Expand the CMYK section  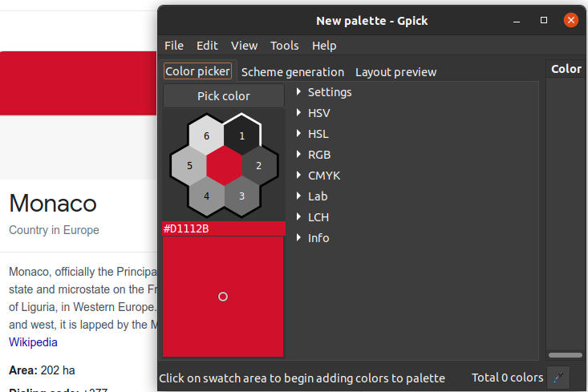[318, 176]
